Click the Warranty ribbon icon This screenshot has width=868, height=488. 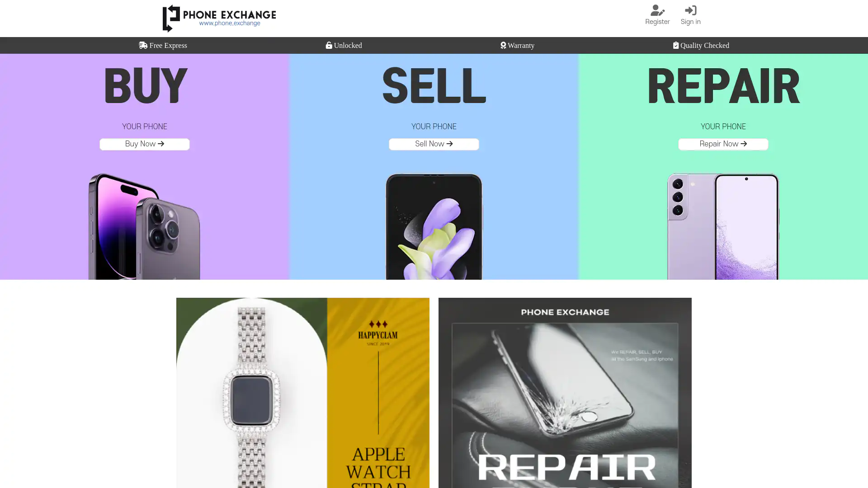point(503,45)
